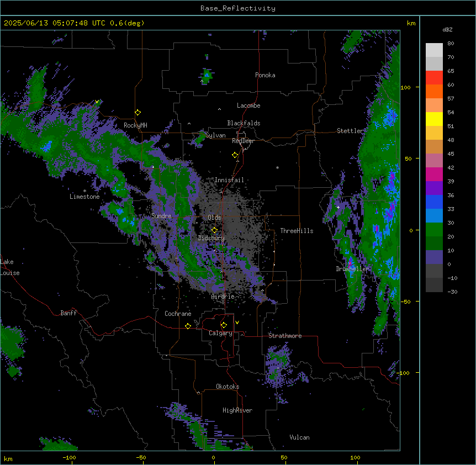This screenshot has width=476, height=465.
Task: Click the Didsbury city label
Action: [x=211, y=238]
